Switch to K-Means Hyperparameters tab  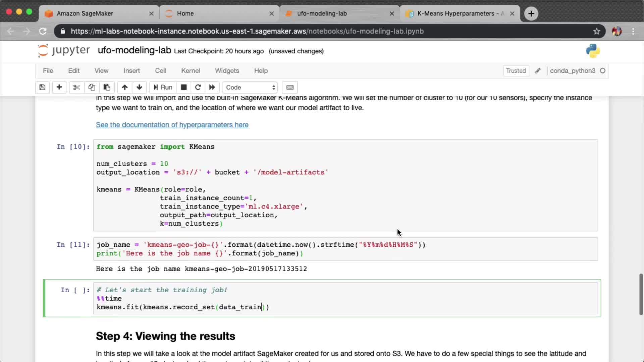(x=460, y=13)
